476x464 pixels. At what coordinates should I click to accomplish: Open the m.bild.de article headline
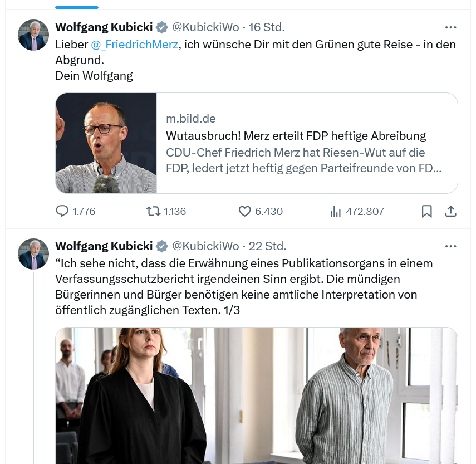click(x=296, y=136)
